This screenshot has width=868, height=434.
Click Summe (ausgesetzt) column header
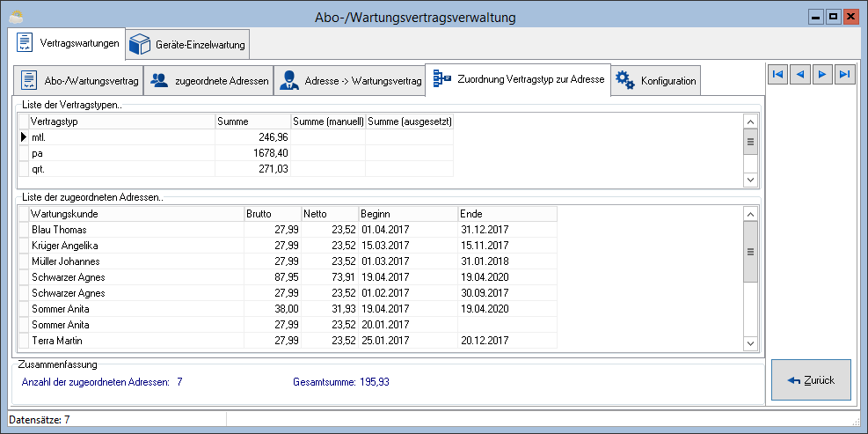409,121
